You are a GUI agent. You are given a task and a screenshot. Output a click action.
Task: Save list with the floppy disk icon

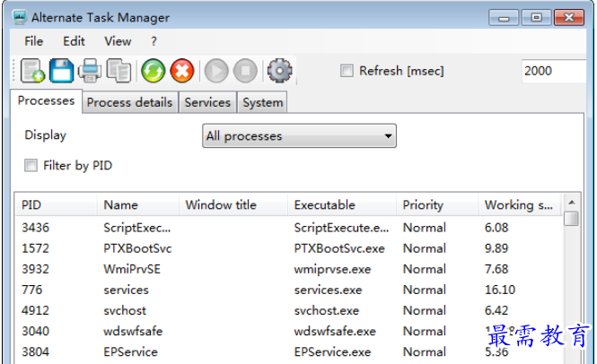(x=61, y=71)
